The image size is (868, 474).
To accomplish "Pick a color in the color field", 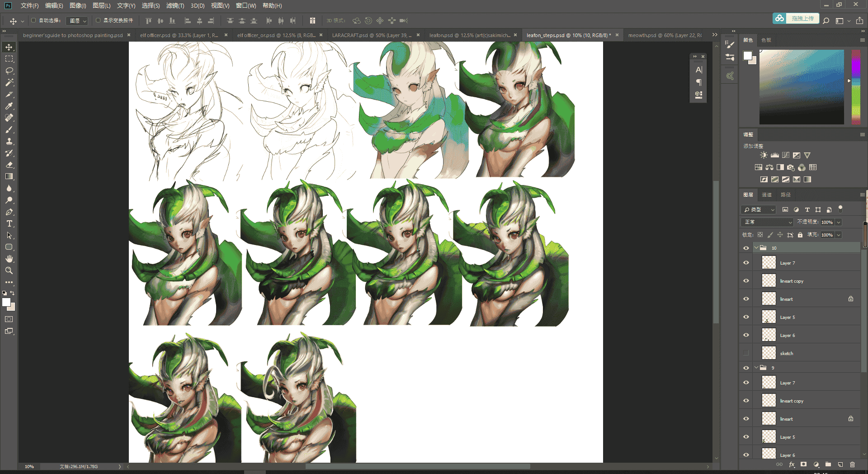I will pos(802,87).
